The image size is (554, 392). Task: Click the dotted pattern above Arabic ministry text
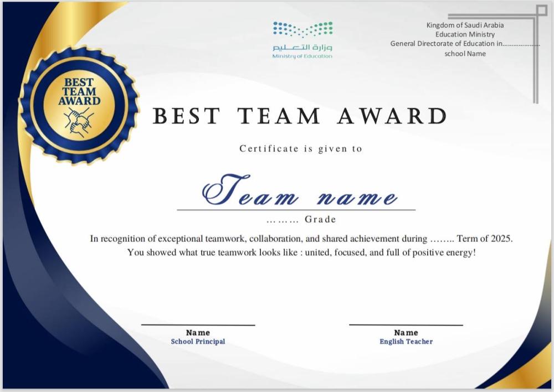pyautogui.click(x=302, y=29)
